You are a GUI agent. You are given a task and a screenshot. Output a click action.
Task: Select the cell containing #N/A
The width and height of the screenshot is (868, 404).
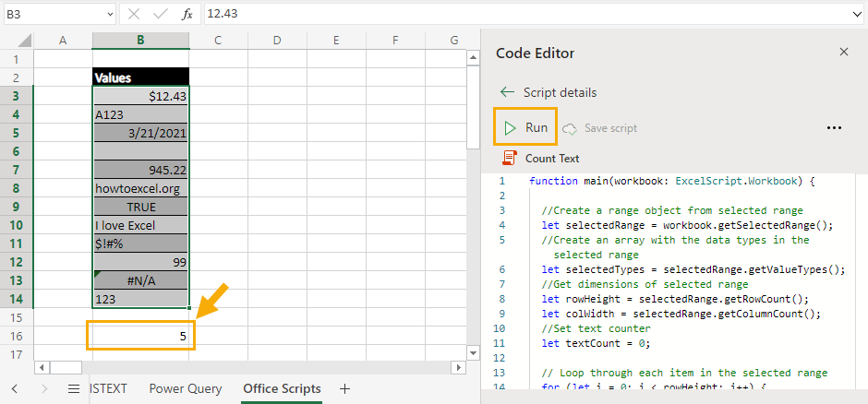(140, 280)
